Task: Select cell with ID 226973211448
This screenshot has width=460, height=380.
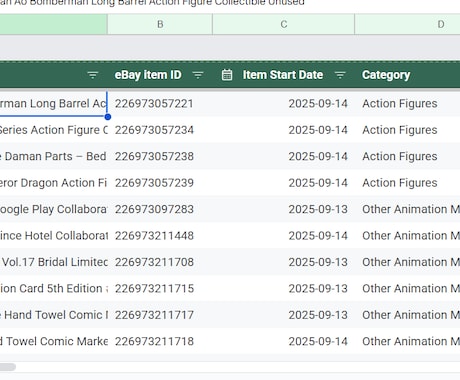Action: tap(160, 236)
